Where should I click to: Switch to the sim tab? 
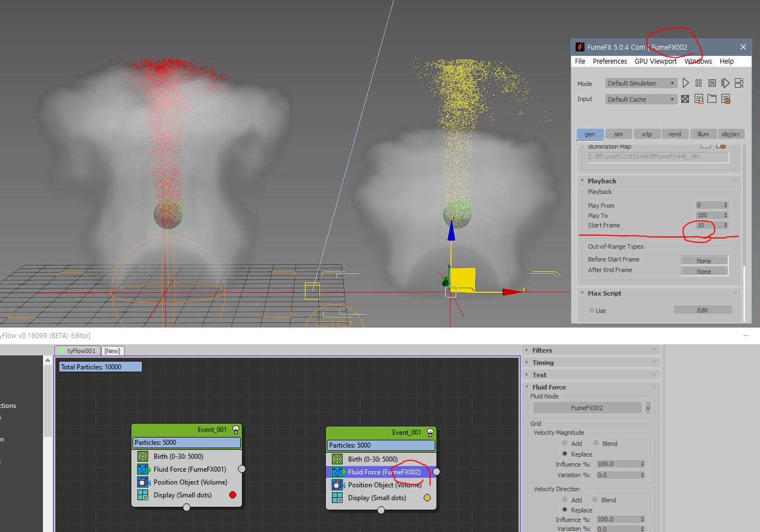click(619, 134)
